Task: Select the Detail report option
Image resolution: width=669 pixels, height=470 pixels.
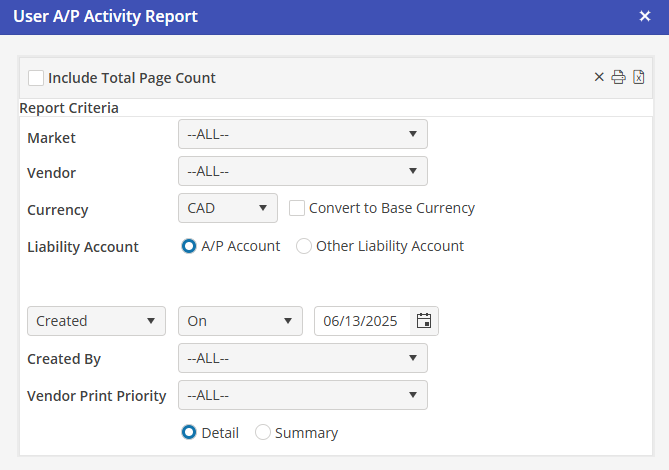Action: [x=189, y=433]
